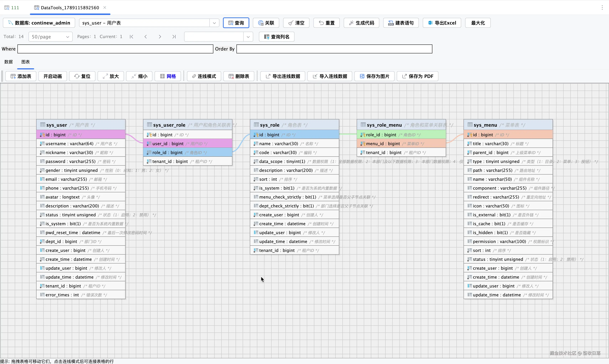The image size is (609, 364).
Task: Click 放大 zoom in button
Action: [x=111, y=76]
